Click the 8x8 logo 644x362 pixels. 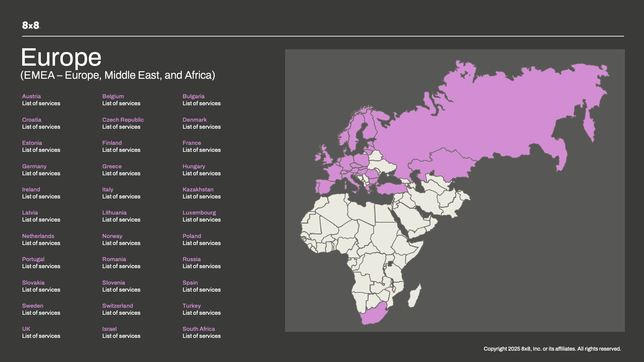coord(31,25)
